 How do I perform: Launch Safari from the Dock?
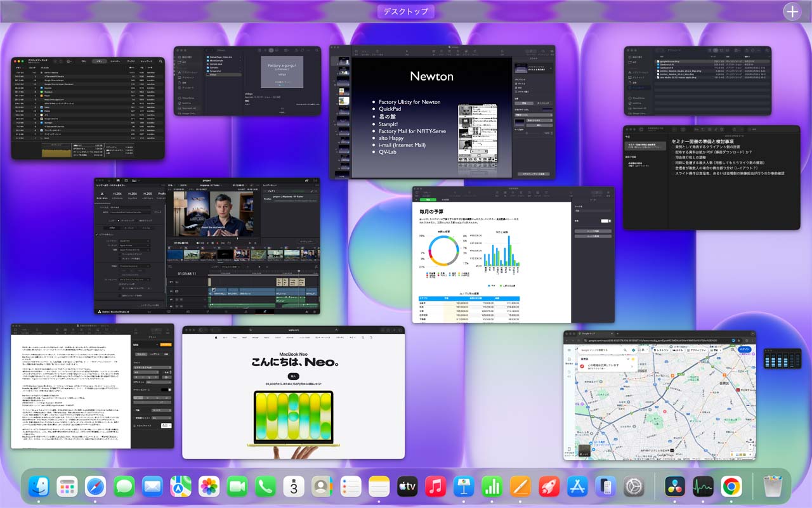coord(96,487)
